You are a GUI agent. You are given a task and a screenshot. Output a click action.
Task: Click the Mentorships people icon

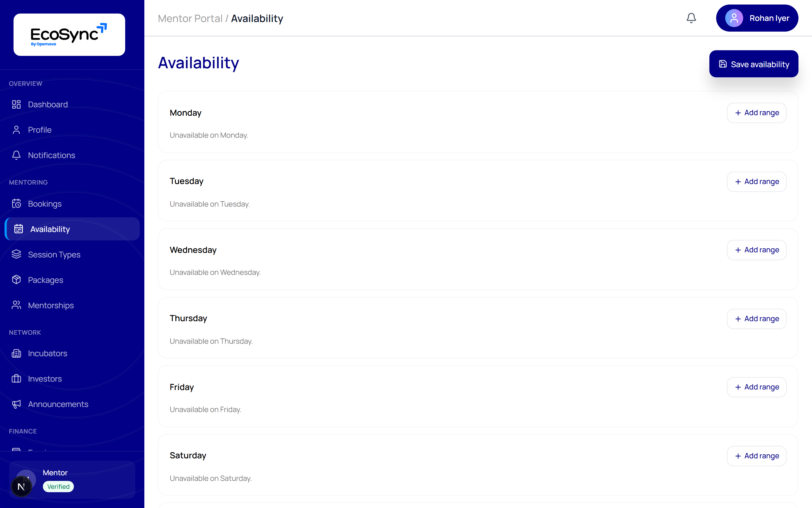16,305
